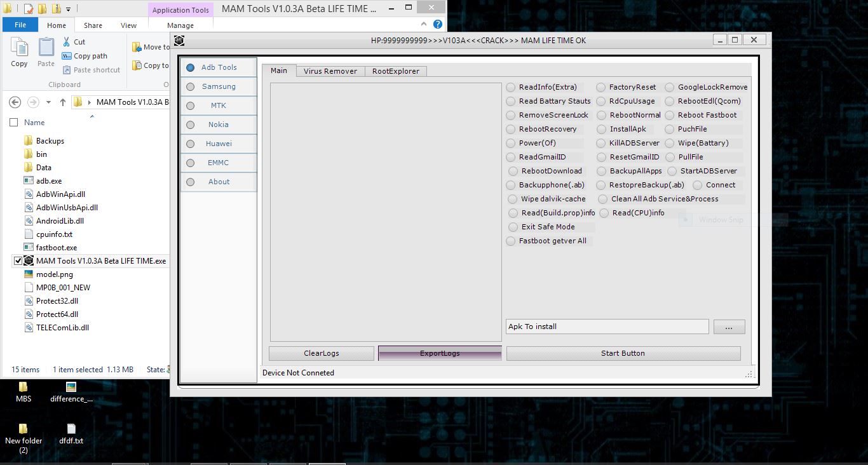Choose the Exit Safe Mode option
Screen dimensions: 868x465
tap(513, 227)
